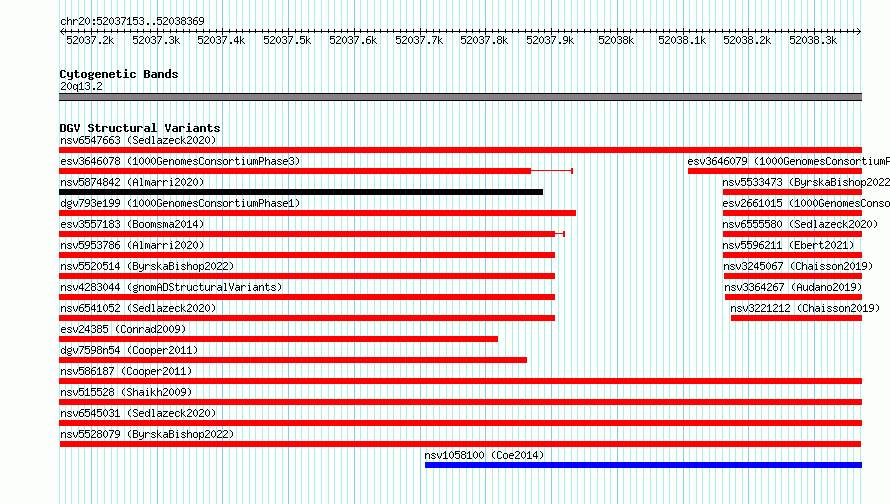Select nsv5528079 (ByrskaBishop2022) label
Image resolution: width=890 pixels, height=504 pixels.
tap(147, 434)
